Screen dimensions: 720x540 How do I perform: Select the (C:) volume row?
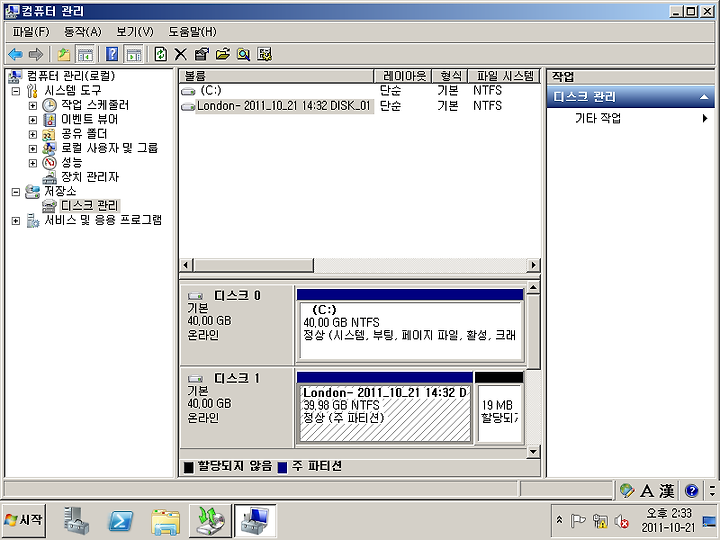pos(360,90)
